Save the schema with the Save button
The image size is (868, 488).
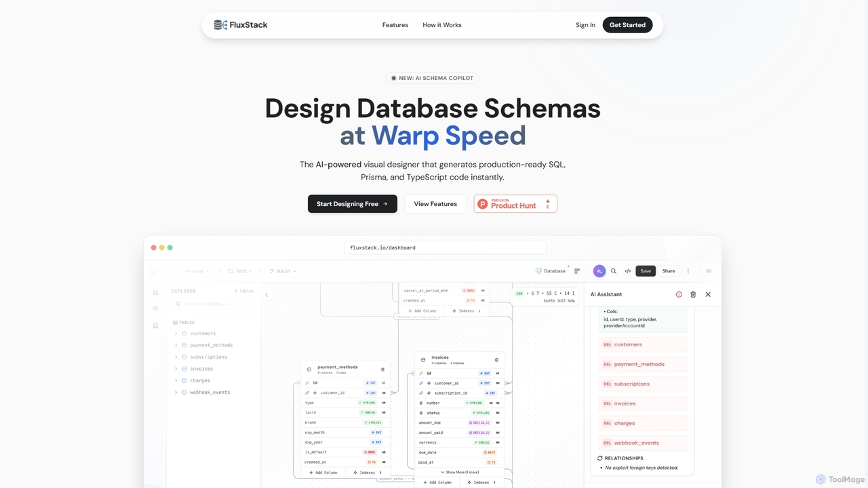point(646,271)
